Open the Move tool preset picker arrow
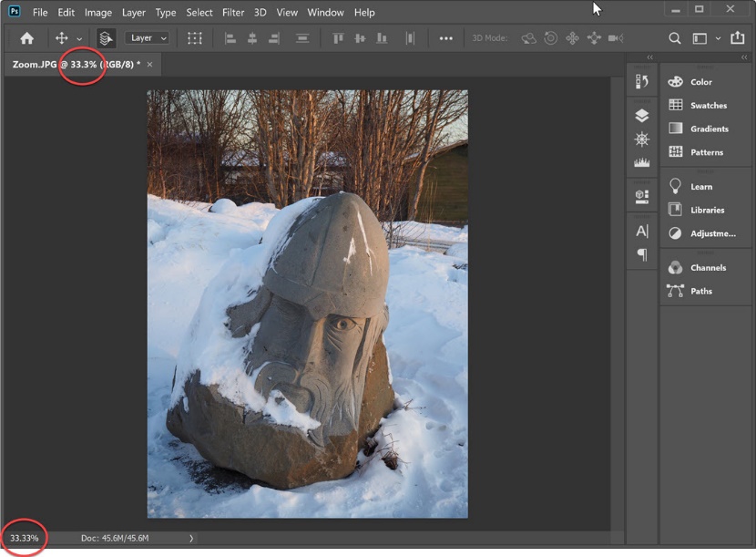756x557 pixels. (x=79, y=38)
